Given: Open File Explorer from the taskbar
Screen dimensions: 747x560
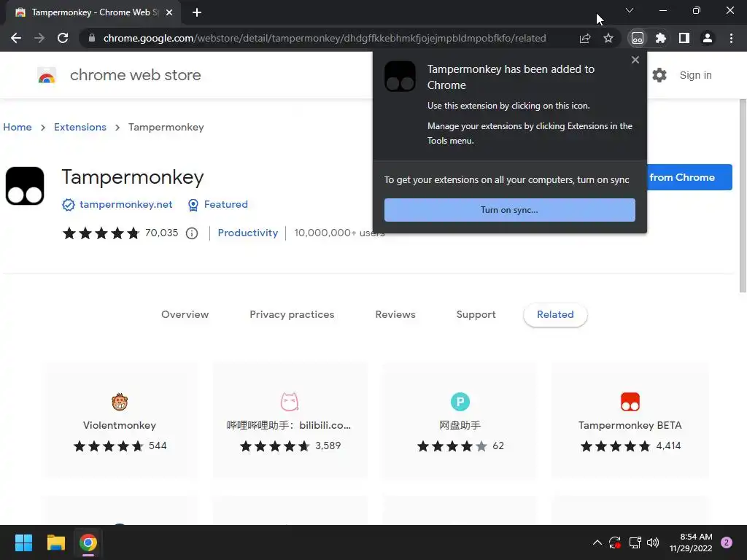Looking at the screenshot, I should click(55, 542).
